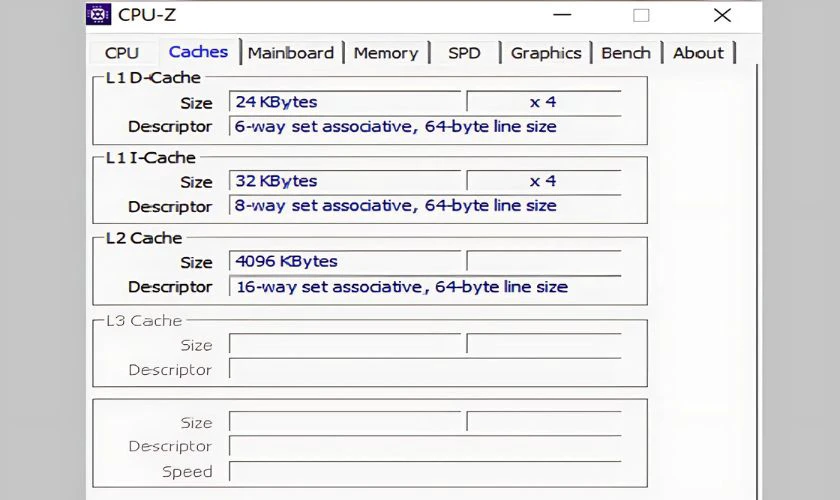Open the Graphics tab
This screenshot has width=840, height=500.
(x=546, y=53)
